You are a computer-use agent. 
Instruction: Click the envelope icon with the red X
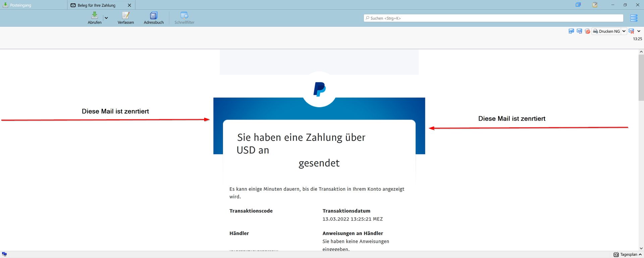coord(631,31)
